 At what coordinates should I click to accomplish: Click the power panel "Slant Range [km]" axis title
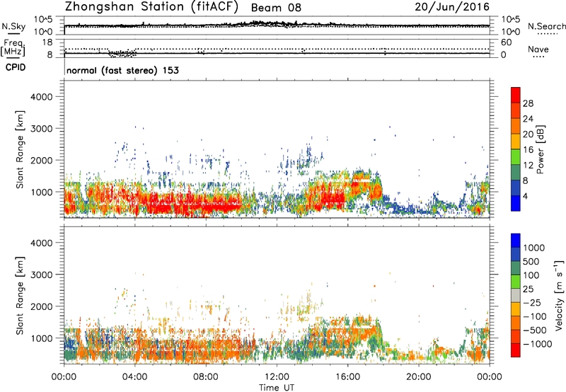coord(20,149)
